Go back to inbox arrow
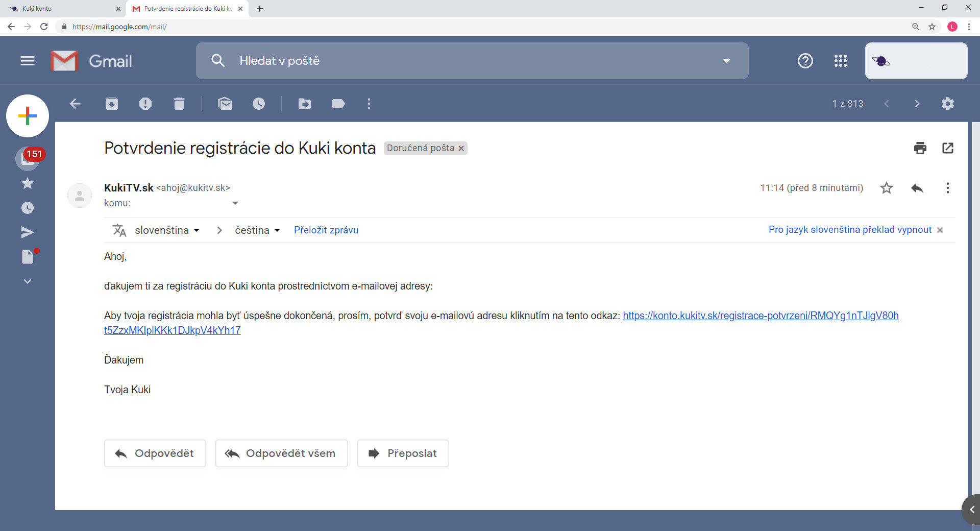980x531 pixels. pyautogui.click(x=75, y=104)
